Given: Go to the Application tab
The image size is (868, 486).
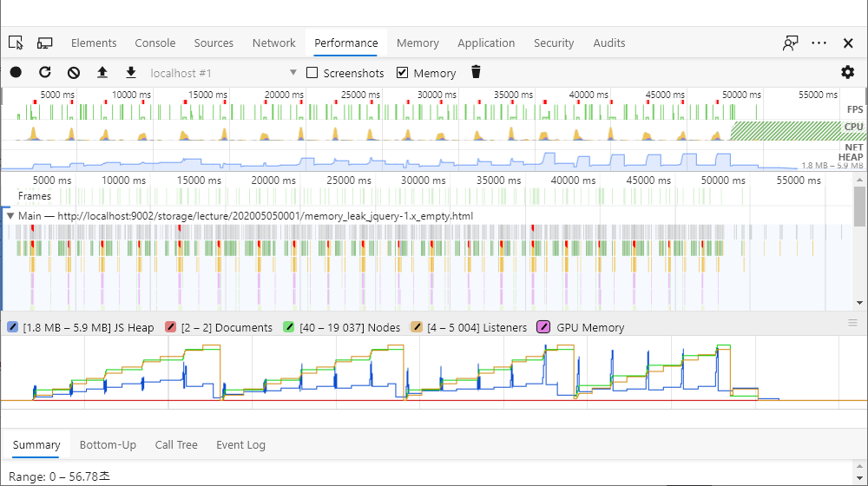Looking at the screenshot, I should 486,43.
